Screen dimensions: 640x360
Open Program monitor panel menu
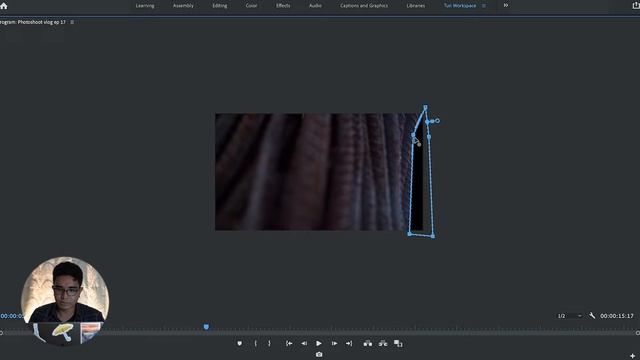(x=72, y=22)
